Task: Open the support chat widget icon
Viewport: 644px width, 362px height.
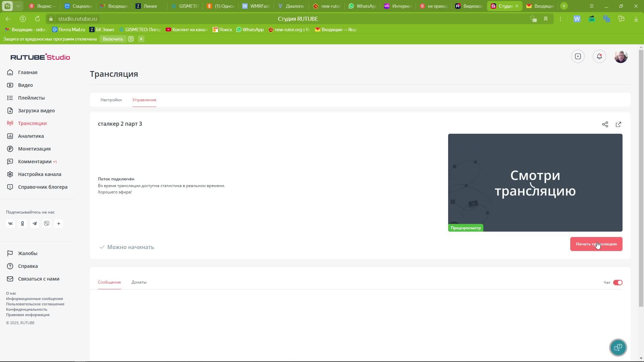Action: point(618,348)
